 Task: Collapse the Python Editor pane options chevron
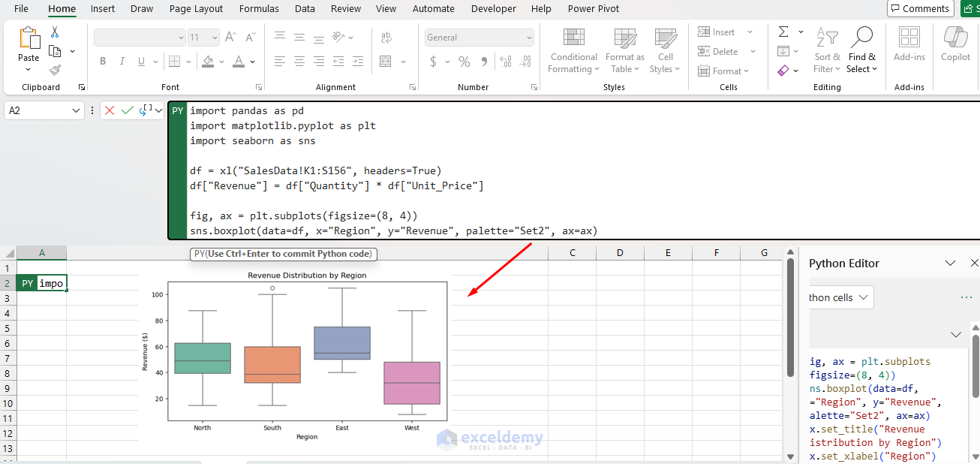click(x=950, y=263)
